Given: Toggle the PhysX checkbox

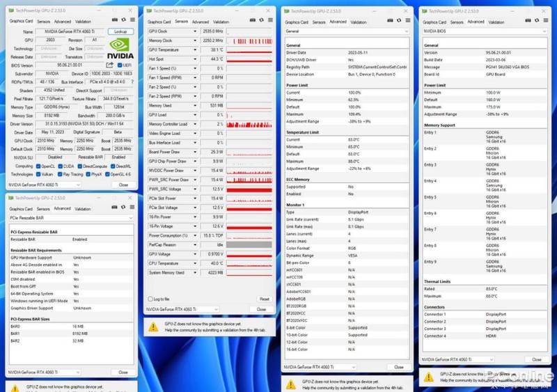Looking at the screenshot, I should [88, 175].
